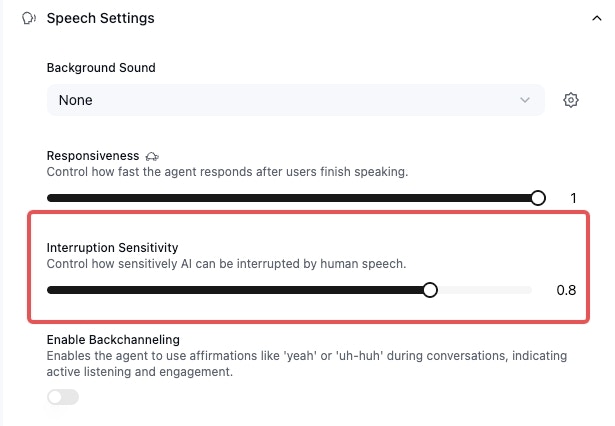
Task: Click the Speech Settings header title
Action: coord(100,18)
